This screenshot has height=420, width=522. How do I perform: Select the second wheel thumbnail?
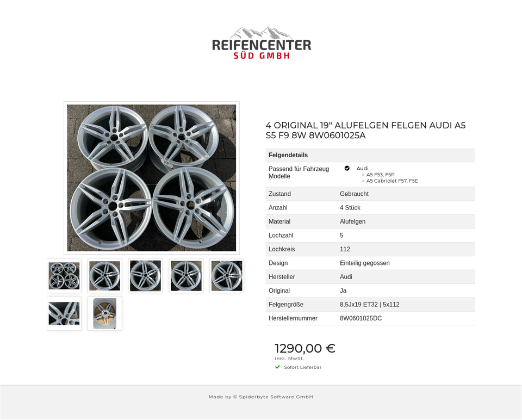click(104, 276)
